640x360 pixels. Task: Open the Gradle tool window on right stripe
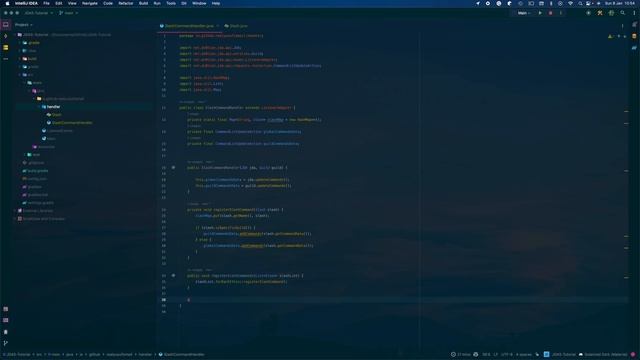pyautogui.click(x=634, y=48)
